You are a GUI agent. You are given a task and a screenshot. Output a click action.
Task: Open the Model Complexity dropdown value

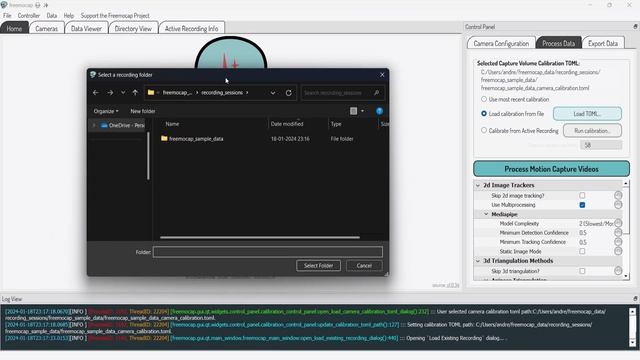(596, 224)
